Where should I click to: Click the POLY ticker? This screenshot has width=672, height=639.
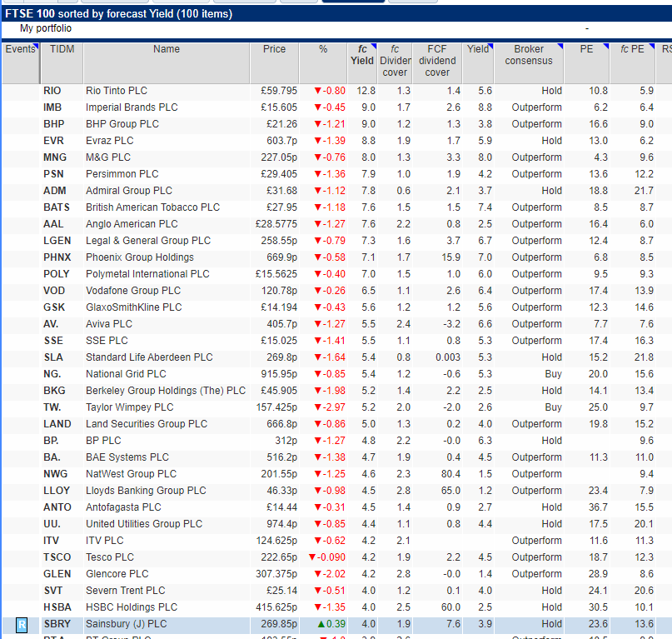click(57, 274)
